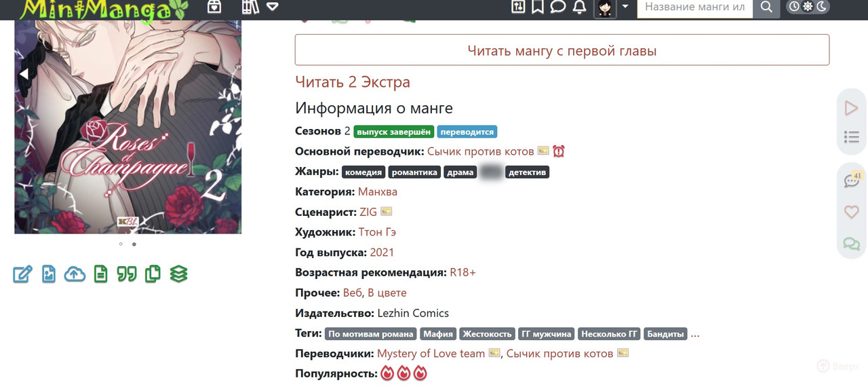Viewport: 868px width, 389px height.
Task: Click the green "выпуск завершён" status badge
Action: (393, 132)
